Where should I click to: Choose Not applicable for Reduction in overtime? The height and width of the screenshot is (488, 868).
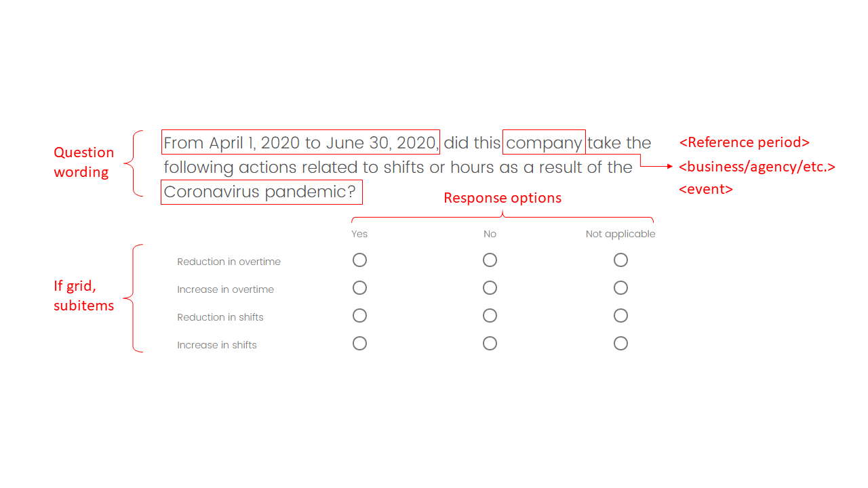point(620,260)
